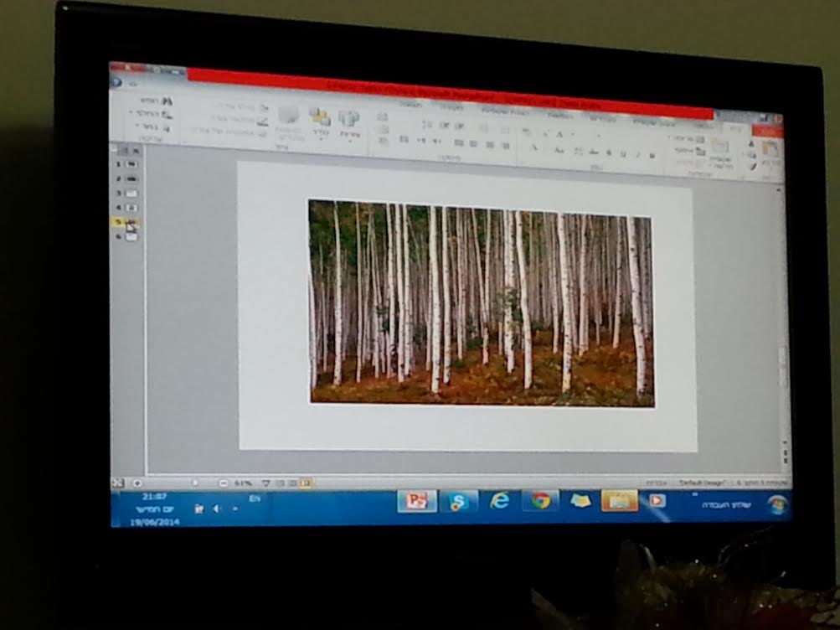Click the Arrange icon in the ribbon
This screenshot has width=840, height=630.
point(319,117)
